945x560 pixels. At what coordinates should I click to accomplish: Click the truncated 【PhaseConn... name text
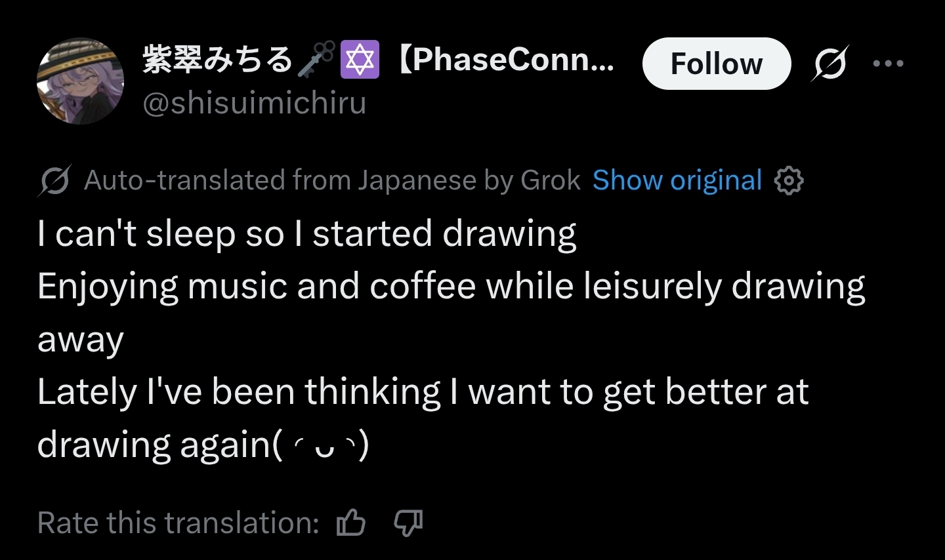[505, 60]
